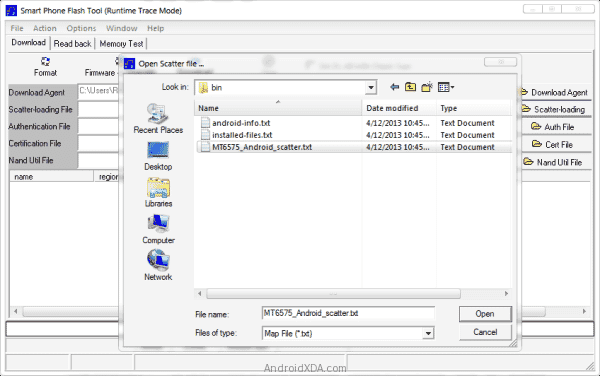Screen dimensions: 600x376
Task: Click the Nand Util File input field
Action: coord(98,160)
